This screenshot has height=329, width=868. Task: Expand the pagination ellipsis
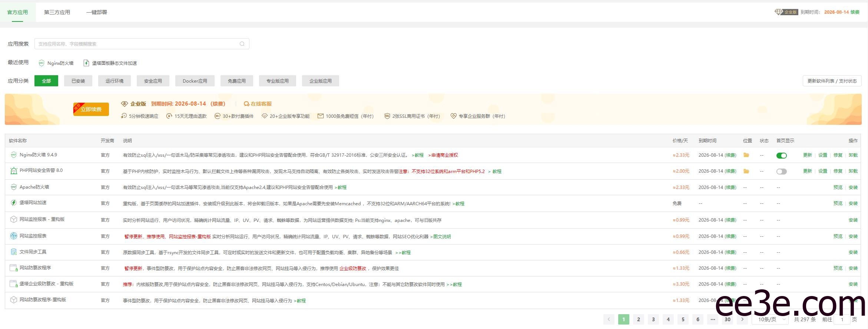(713, 319)
